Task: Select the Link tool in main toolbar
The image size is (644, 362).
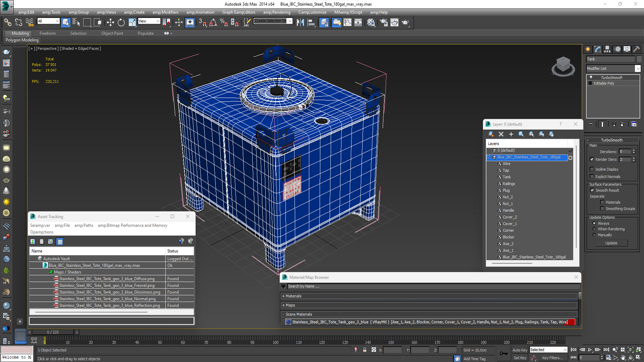Action: click(x=7, y=22)
